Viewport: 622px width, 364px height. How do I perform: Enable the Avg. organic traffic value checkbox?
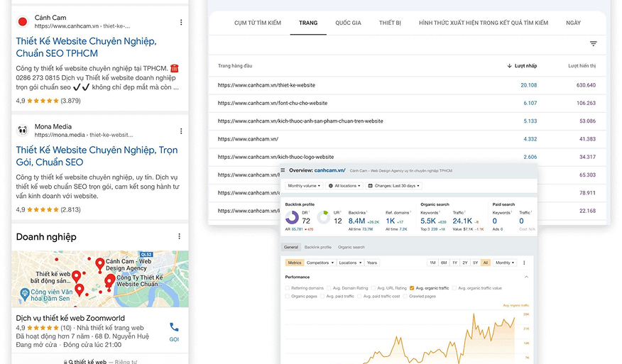click(x=454, y=288)
